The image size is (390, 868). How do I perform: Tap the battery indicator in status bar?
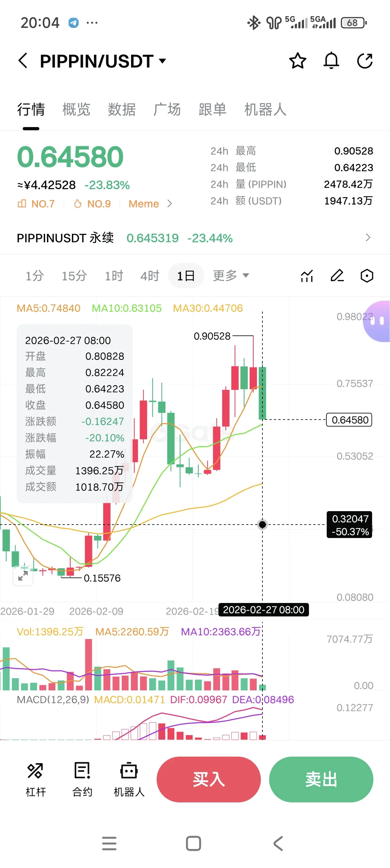pyautogui.click(x=354, y=23)
